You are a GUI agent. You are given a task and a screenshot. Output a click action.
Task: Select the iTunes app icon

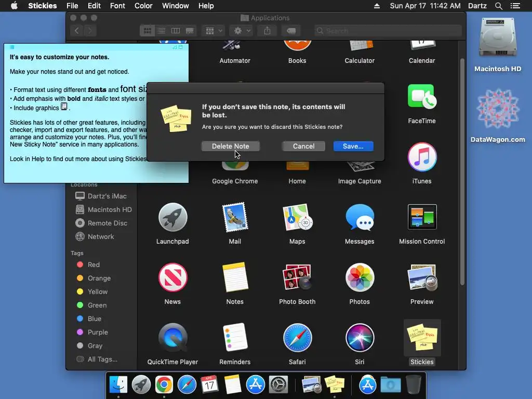(x=422, y=157)
